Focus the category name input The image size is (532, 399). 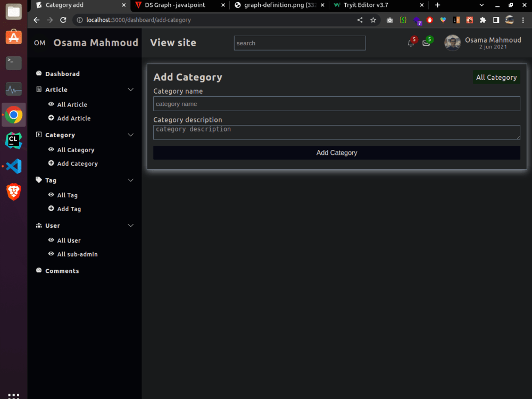tap(337, 104)
